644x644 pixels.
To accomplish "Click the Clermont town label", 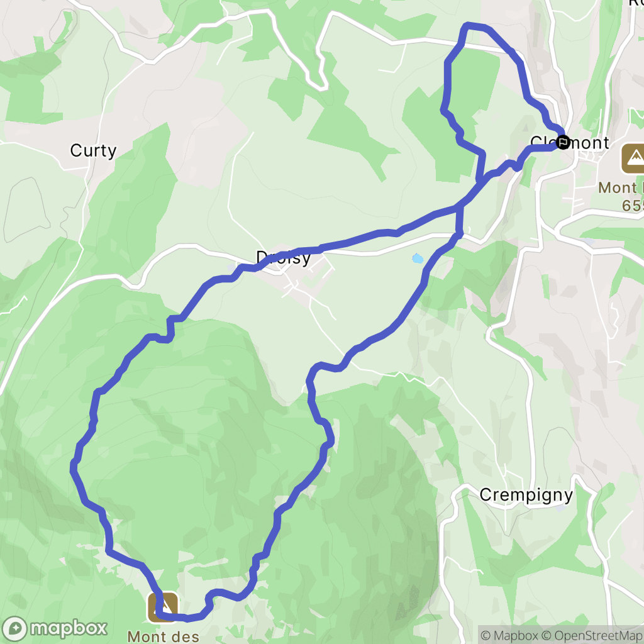I will coord(570,143).
